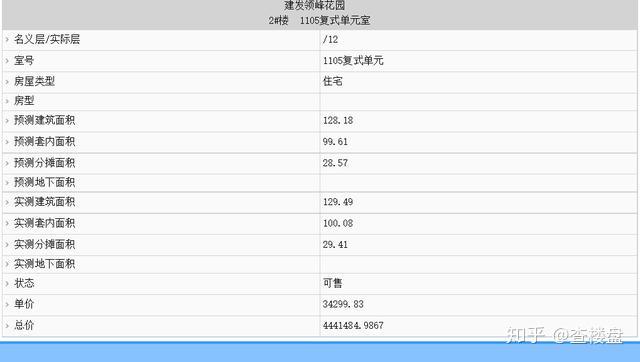The width and height of the screenshot is (640, 362).
Task: Select the /12 floor value
Action: [x=330, y=40]
